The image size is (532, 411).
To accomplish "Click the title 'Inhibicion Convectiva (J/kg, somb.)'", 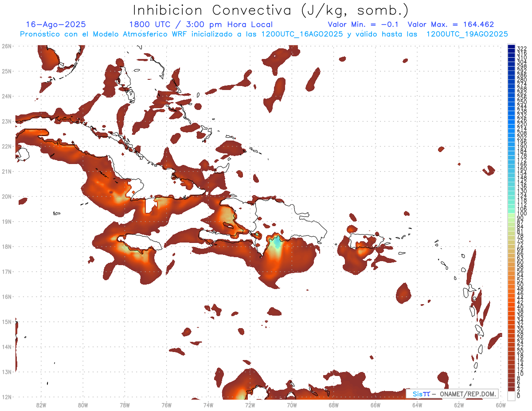I will [271, 10].
